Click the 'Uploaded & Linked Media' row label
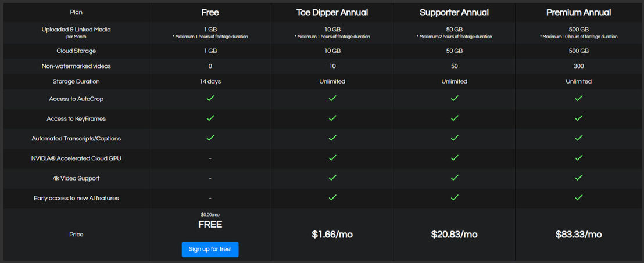This screenshot has height=263, width=644. pos(76,30)
